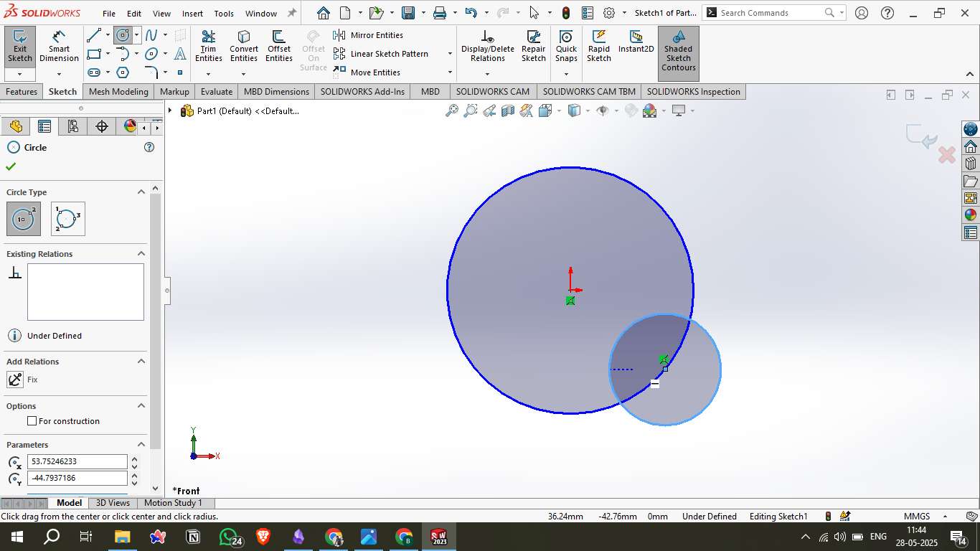Open the Linear Sketch Pattern dropdown arrow
The image size is (980, 551).
[x=450, y=54]
